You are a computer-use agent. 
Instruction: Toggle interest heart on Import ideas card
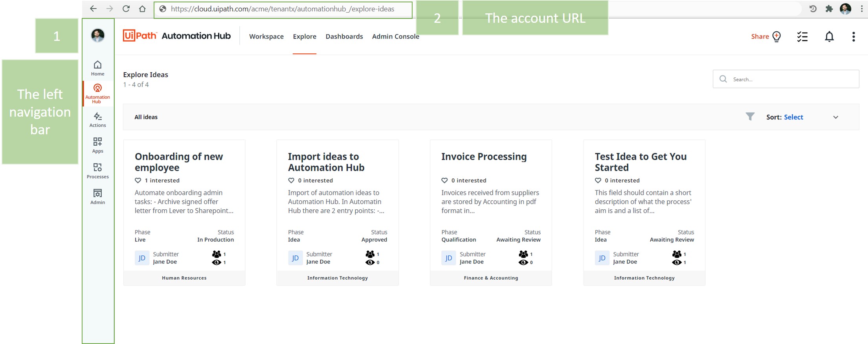pyautogui.click(x=291, y=180)
